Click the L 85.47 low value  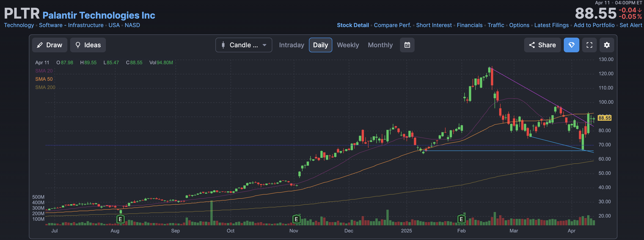point(111,63)
